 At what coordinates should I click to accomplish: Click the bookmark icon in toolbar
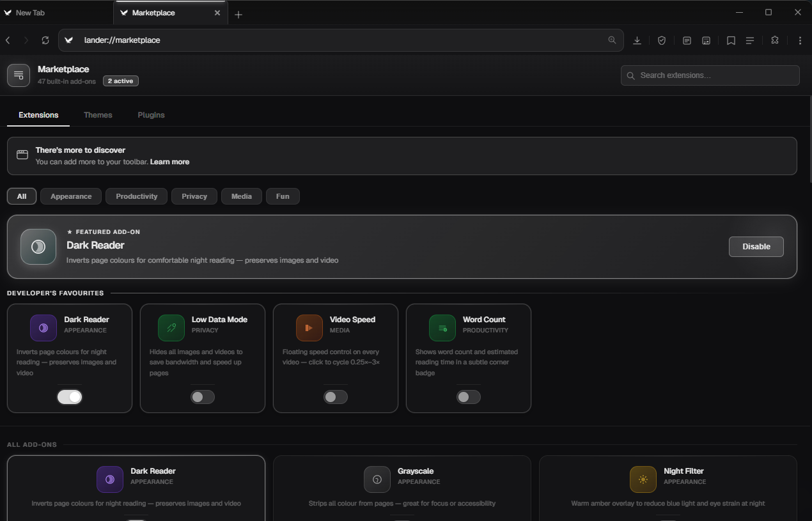731,40
